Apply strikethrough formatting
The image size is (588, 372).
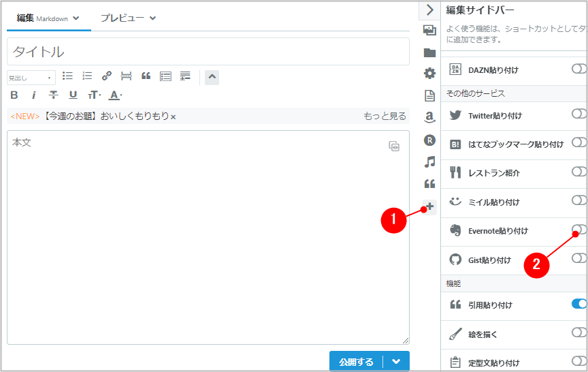[x=53, y=95]
